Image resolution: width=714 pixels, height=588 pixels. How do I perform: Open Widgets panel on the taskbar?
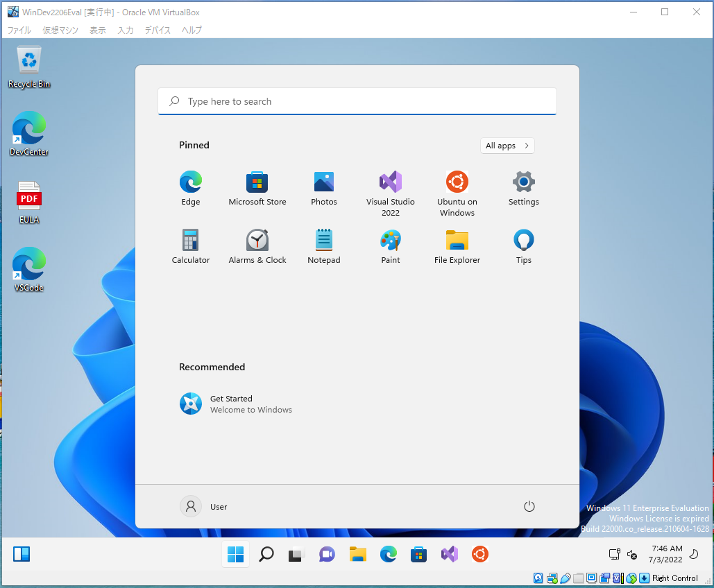coord(22,554)
